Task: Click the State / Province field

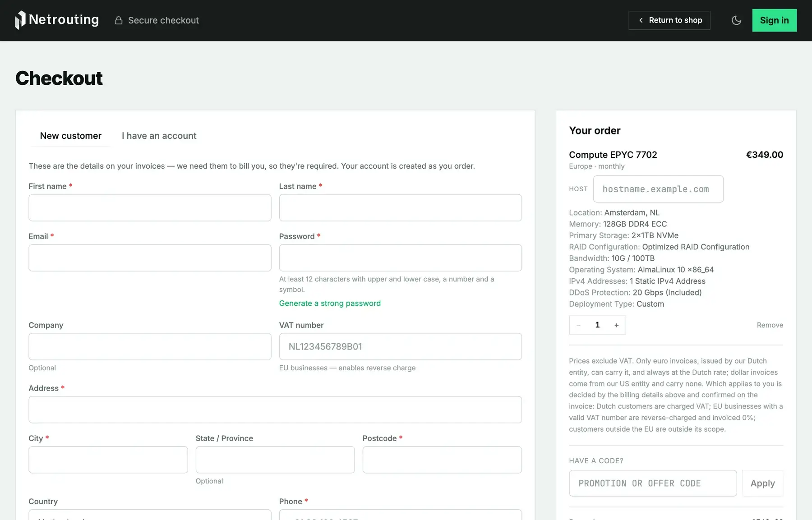Action: pos(275,460)
